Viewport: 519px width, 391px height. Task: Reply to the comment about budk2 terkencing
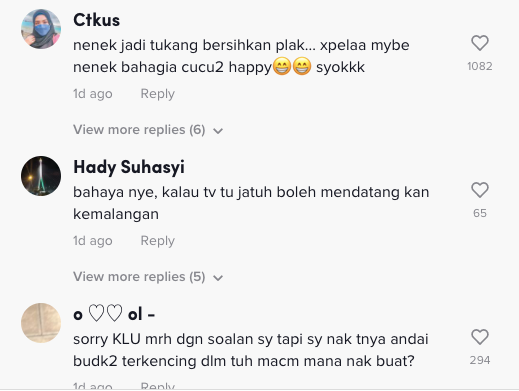(x=158, y=386)
